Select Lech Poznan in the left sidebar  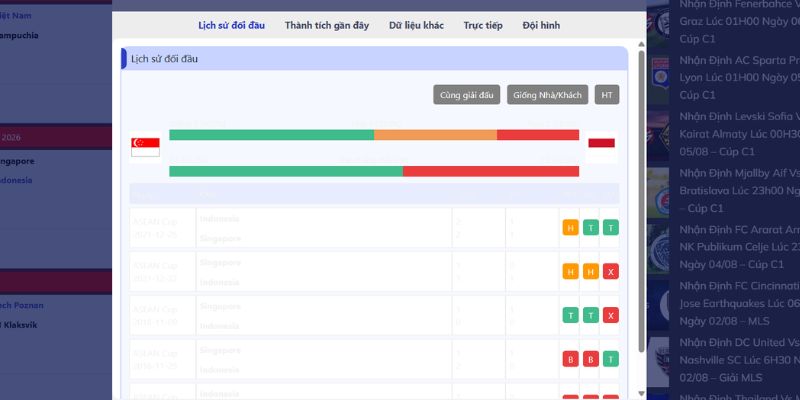pyautogui.click(x=21, y=306)
